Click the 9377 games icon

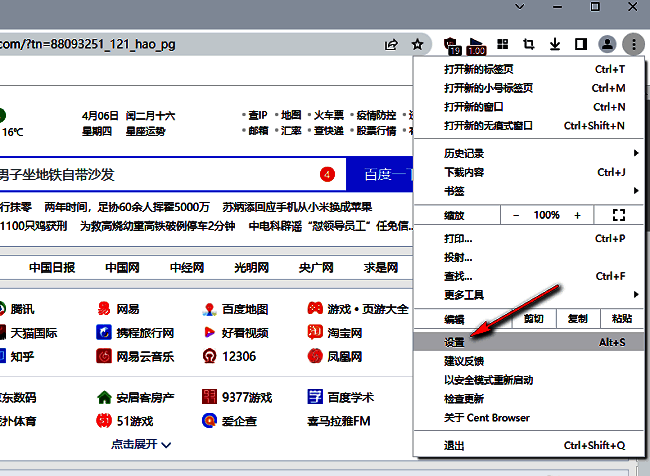[x=209, y=397]
